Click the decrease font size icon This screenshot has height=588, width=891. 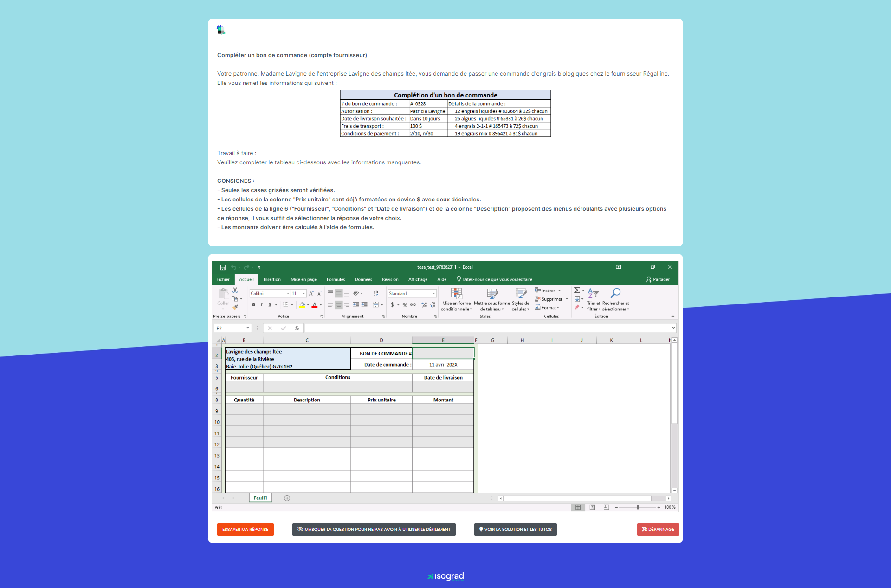point(319,293)
